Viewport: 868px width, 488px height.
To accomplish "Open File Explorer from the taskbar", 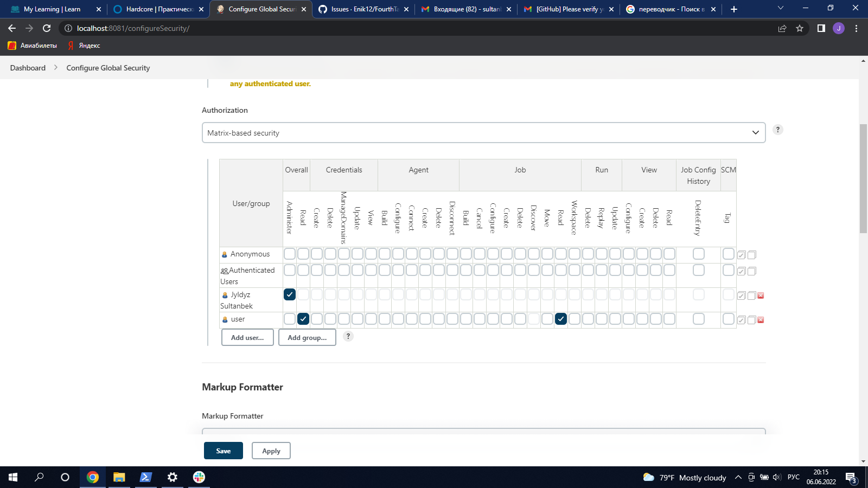I will [119, 477].
